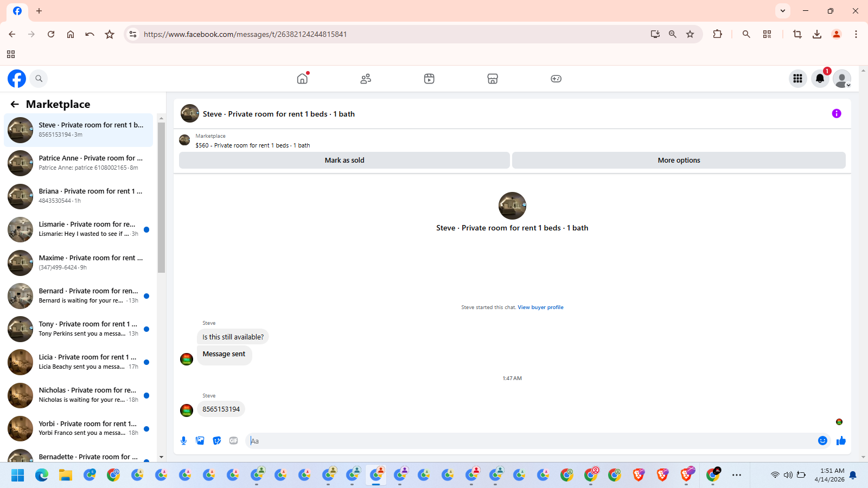Open the Facebook home feed icon
The width and height of the screenshot is (868, 488).
coord(302,79)
